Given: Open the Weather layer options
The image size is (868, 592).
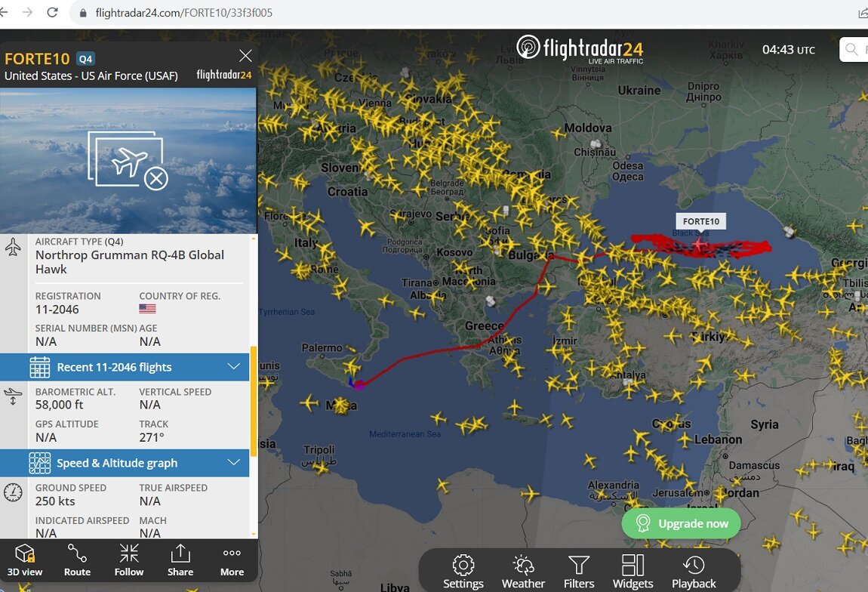Looking at the screenshot, I should (523, 572).
